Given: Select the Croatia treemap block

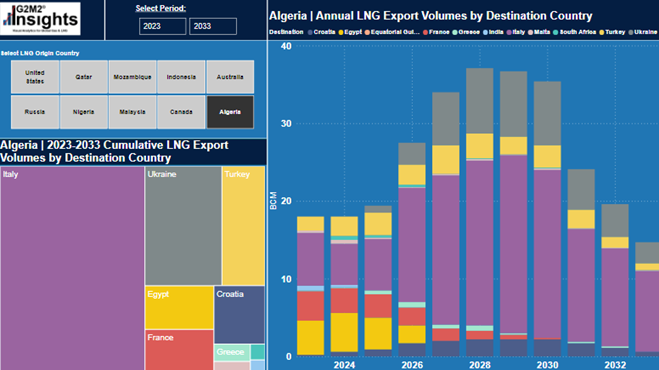Looking at the screenshot, I should 239,314.
